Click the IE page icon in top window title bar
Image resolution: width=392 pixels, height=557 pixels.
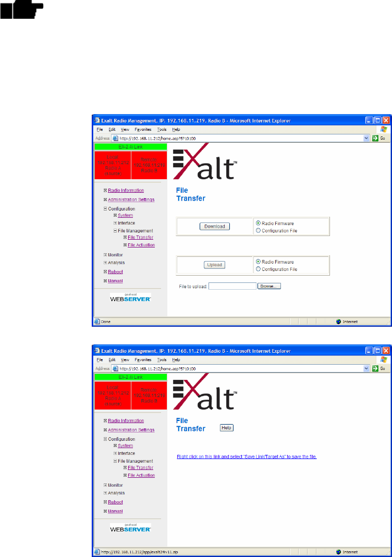[x=97, y=120]
